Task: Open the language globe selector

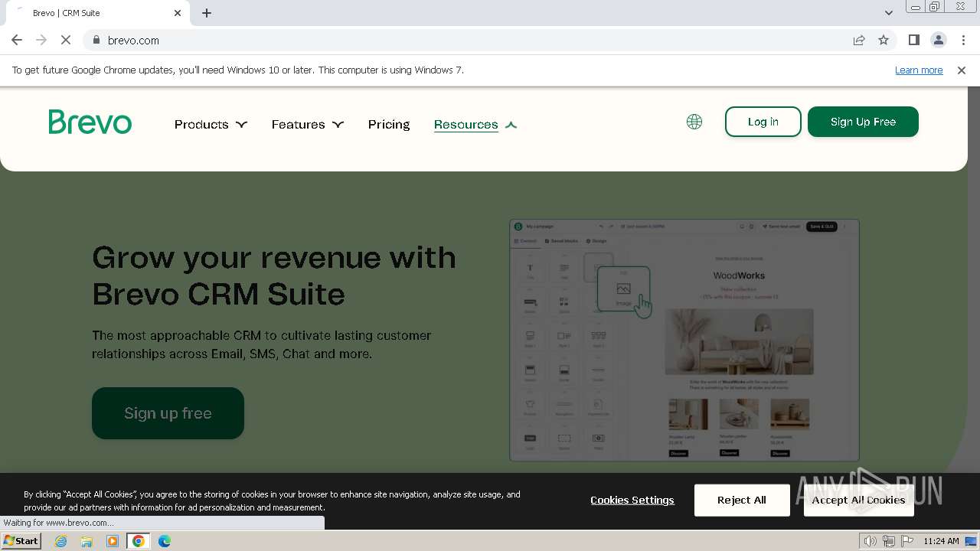Action: 694,122
